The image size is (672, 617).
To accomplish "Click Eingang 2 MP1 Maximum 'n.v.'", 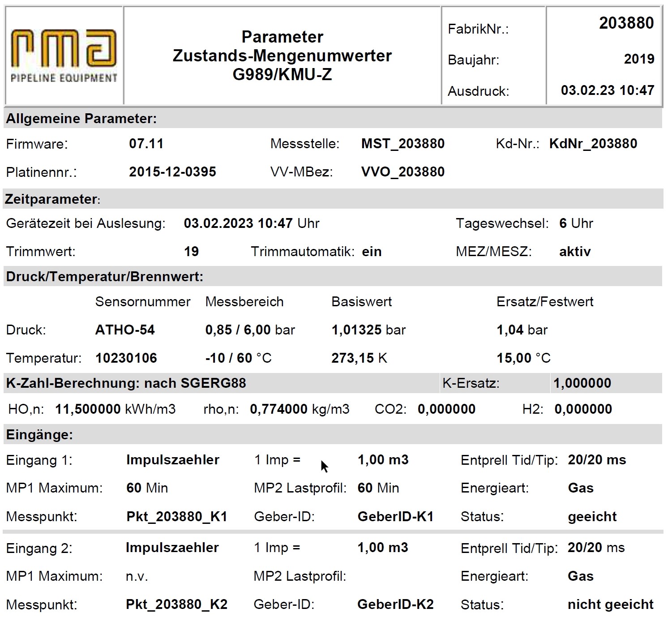I will coord(137,576).
